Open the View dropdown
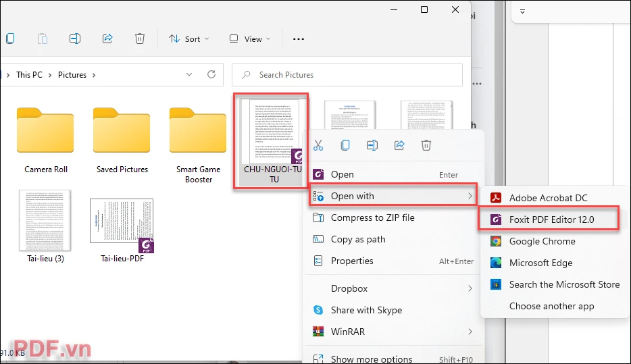This screenshot has height=364, width=631. (x=249, y=39)
